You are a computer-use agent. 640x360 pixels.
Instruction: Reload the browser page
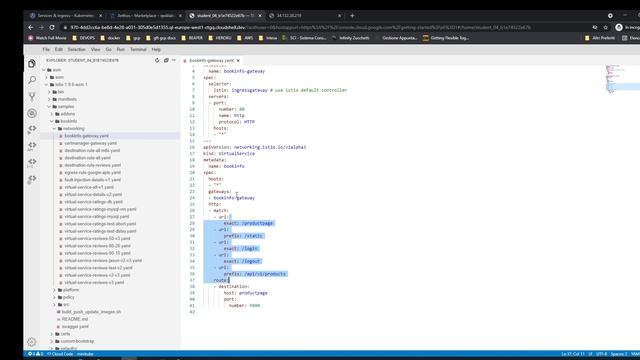52,27
